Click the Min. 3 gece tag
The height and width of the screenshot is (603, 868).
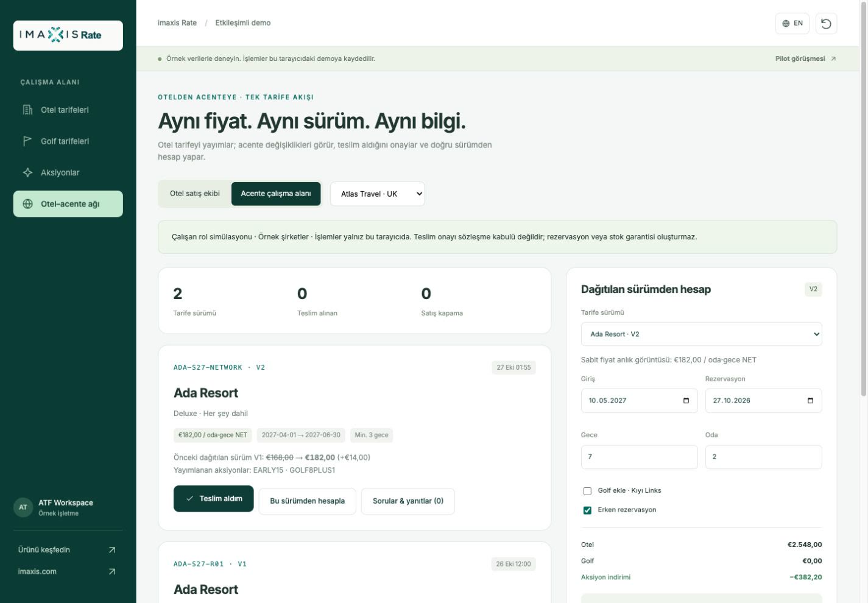point(372,435)
